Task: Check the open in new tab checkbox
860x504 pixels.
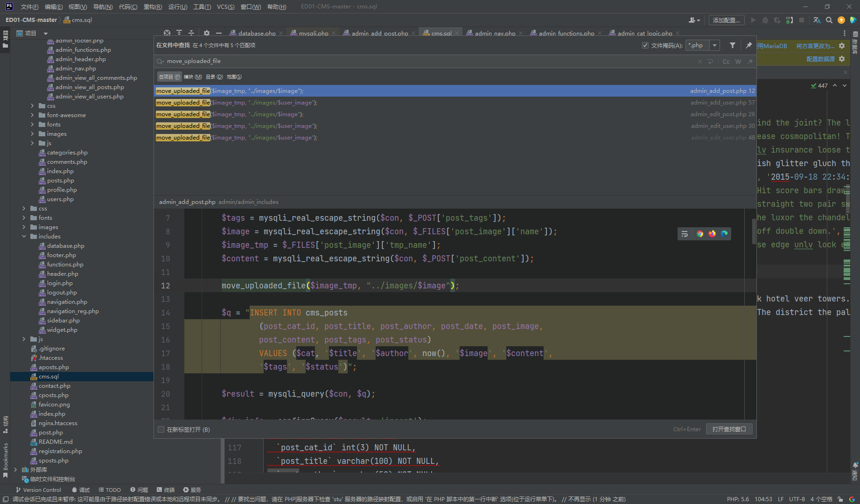Action: click(161, 429)
